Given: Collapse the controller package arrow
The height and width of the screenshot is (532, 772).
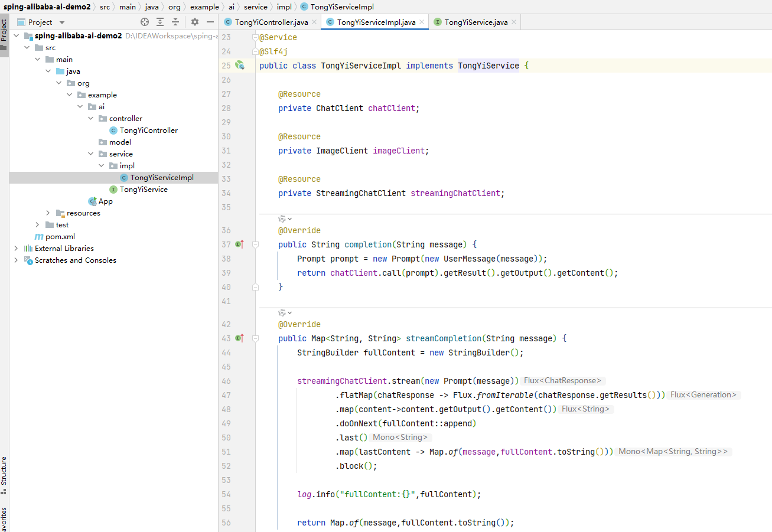Looking at the screenshot, I should (x=90, y=118).
